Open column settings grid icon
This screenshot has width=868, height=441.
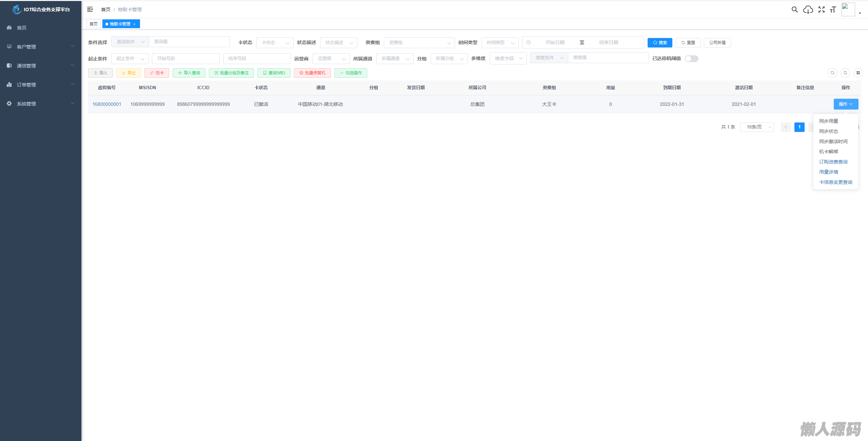(858, 73)
